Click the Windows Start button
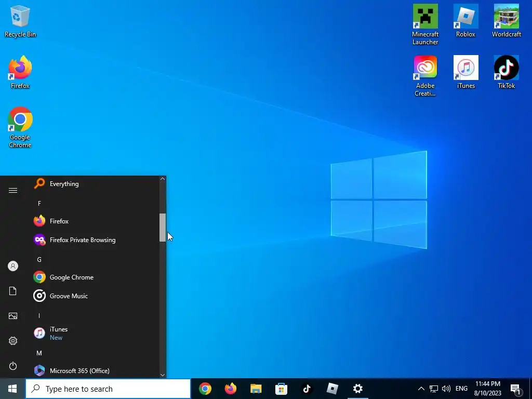Viewport: 532px width, 399px height. 12,389
